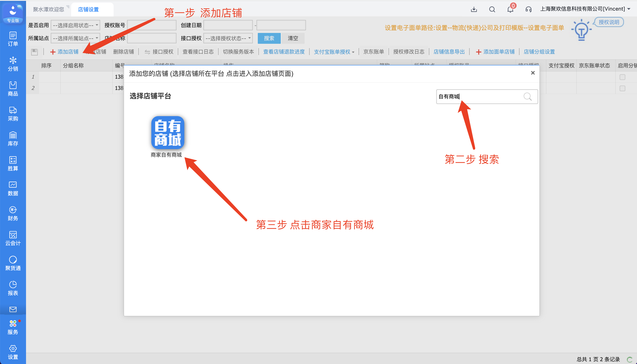Click the notification bell icon

(x=510, y=10)
